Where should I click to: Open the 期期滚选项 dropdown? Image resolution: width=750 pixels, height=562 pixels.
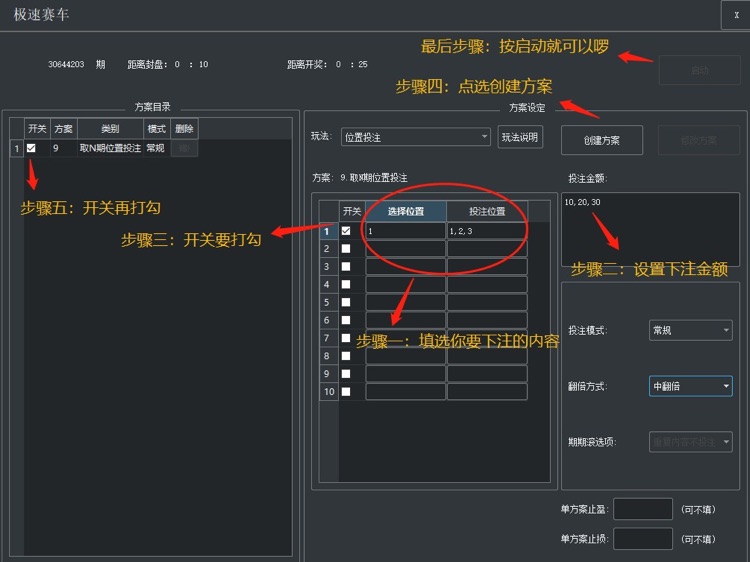[x=690, y=442]
